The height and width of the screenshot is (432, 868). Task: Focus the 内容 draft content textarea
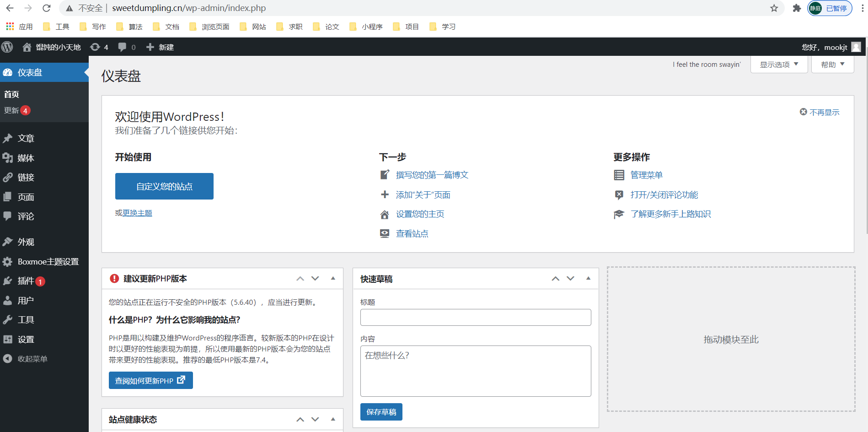coord(476,371)
